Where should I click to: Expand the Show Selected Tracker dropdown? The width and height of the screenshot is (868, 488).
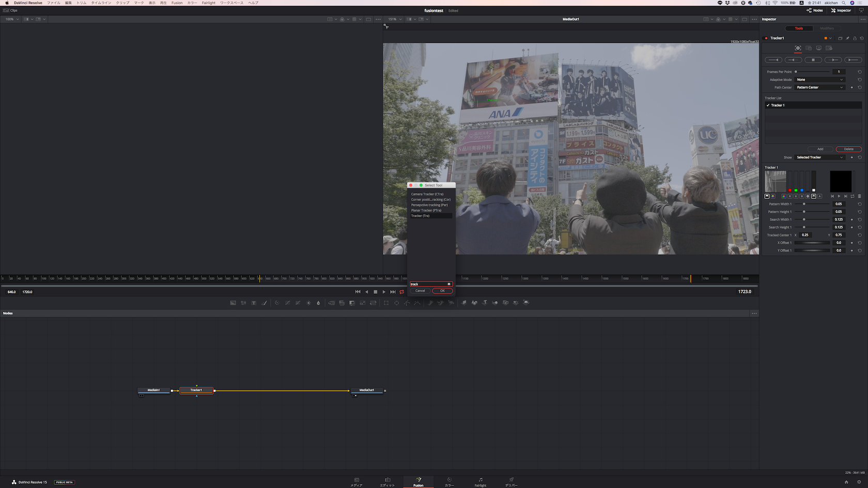point(819,158)
